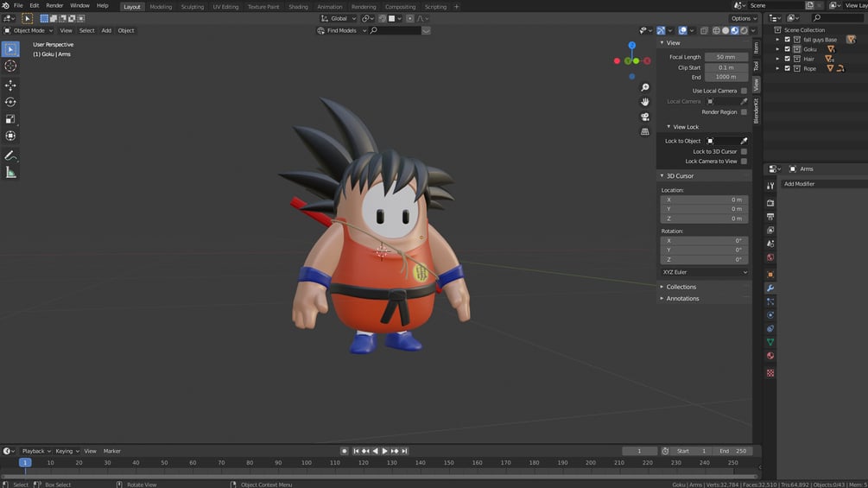Screen dimensions: 868x488
Task: Open Scene properties tab
Action: (x=770, y=244)
